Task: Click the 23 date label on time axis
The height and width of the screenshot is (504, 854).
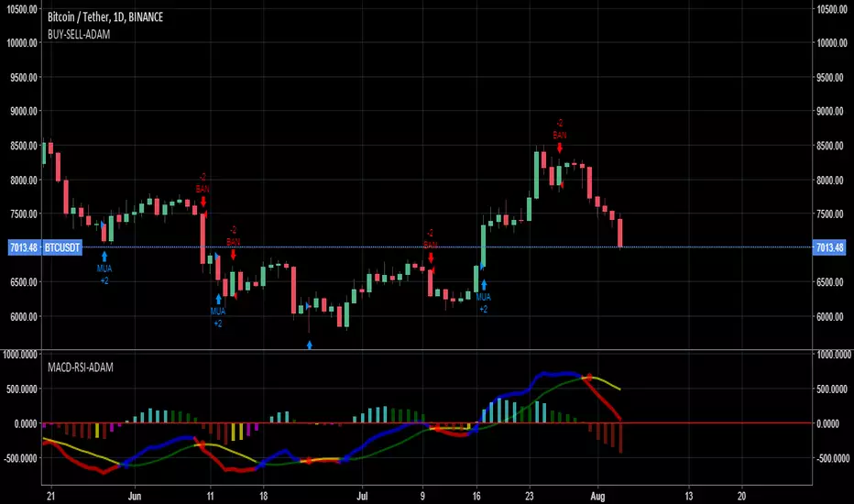Action: pyautogui.click(x=530, y=497)
